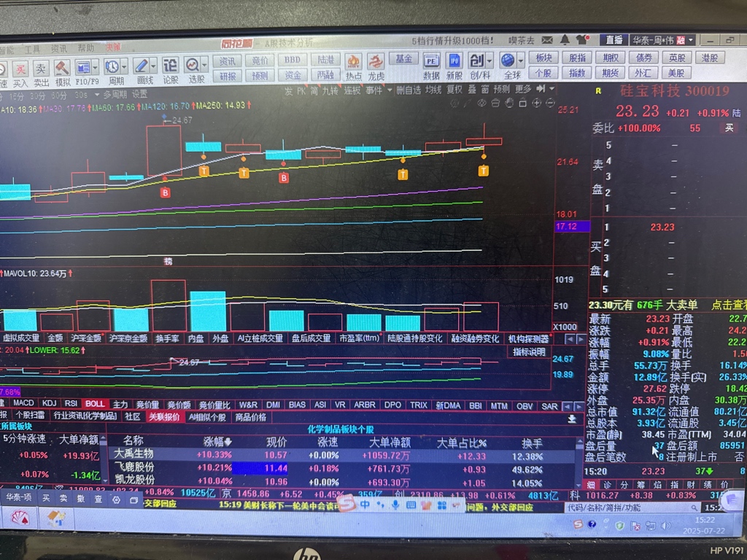Click the 选股 stock screener icon
747x560 pixels.
click(193, 64)
